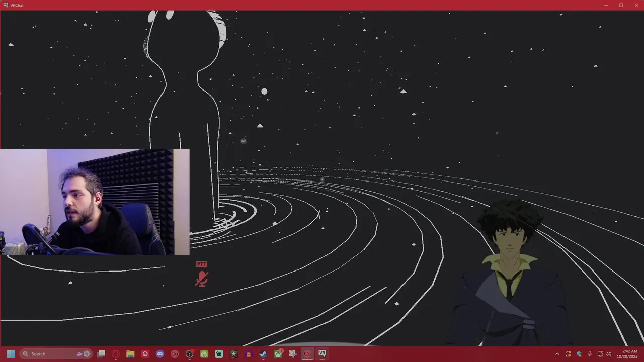Open the purple headphones taskbar app

coord(249,354)
